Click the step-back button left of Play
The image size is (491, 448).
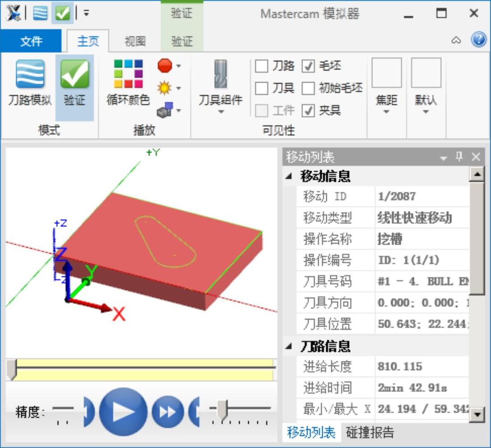coord(89,412)
